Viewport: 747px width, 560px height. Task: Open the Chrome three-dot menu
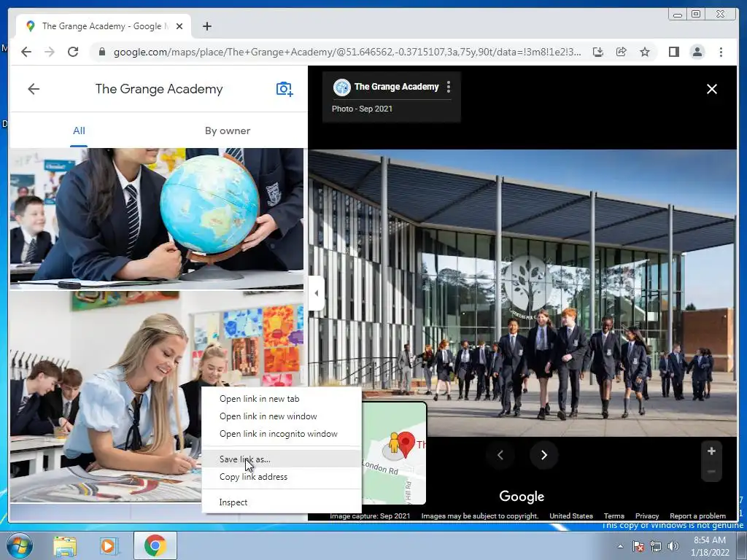721,52
